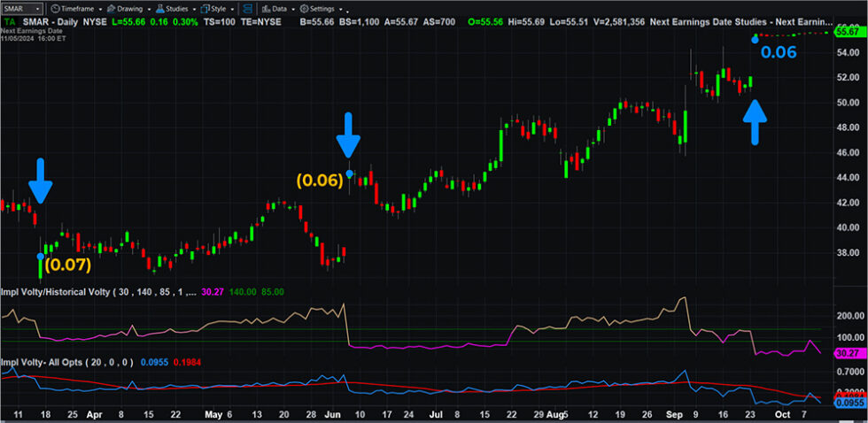
Task: Click the bid size BS=1,100
Action: point(360,22)
